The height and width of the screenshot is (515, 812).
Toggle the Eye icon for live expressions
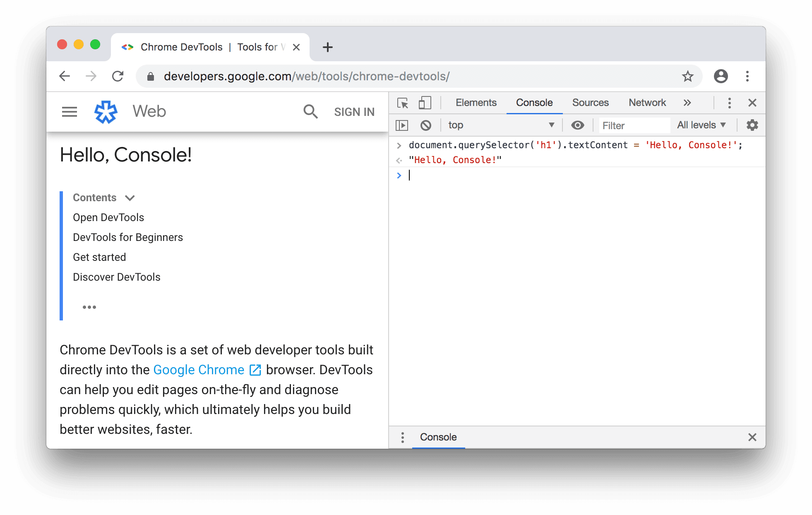tap(578, 124)
